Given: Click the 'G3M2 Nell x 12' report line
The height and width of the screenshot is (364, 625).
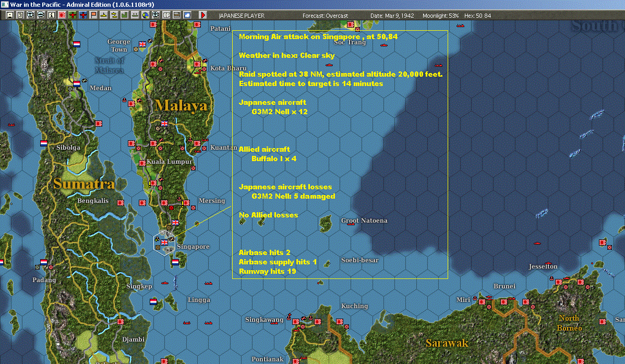Looking at the screenshot, I should tap(280, 112).
